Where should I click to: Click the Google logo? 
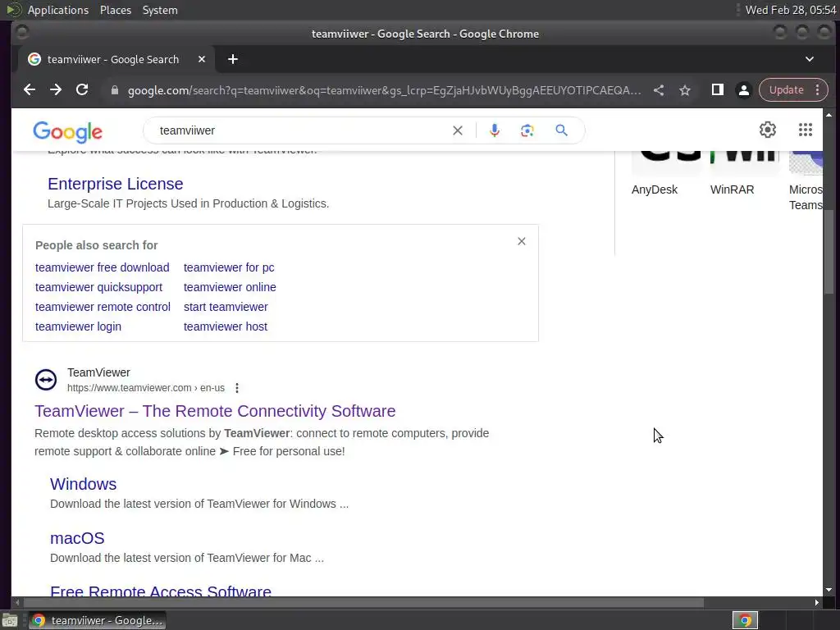(x=67, y=131)
